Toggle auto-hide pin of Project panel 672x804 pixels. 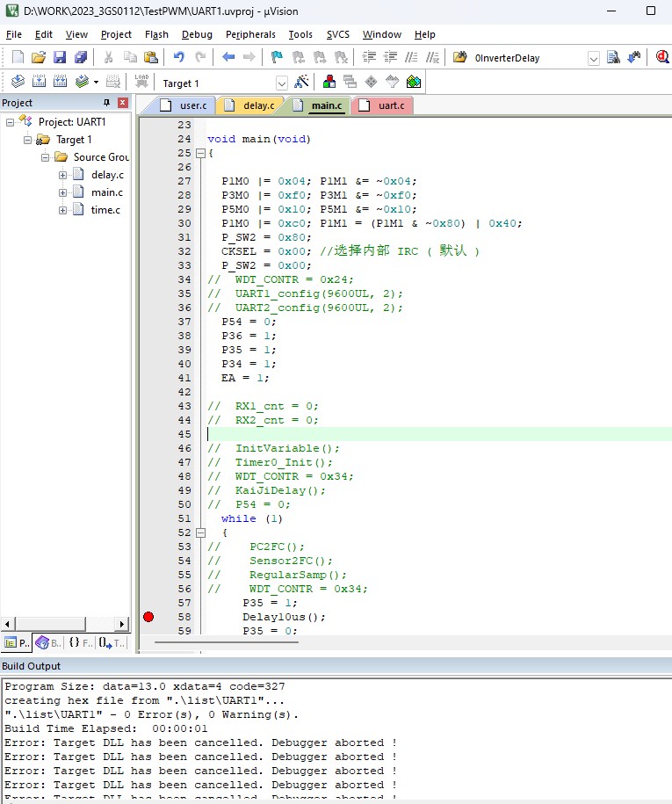click(x=106, y=103)
